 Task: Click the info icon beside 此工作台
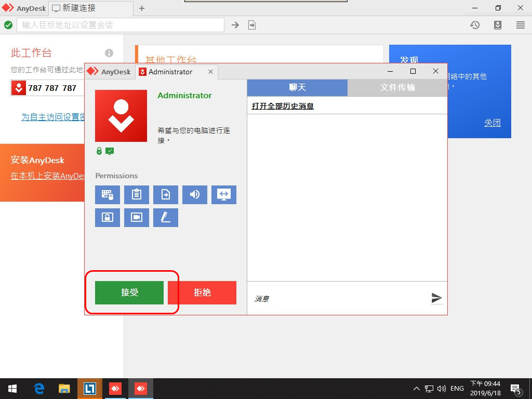click(109, 53)
